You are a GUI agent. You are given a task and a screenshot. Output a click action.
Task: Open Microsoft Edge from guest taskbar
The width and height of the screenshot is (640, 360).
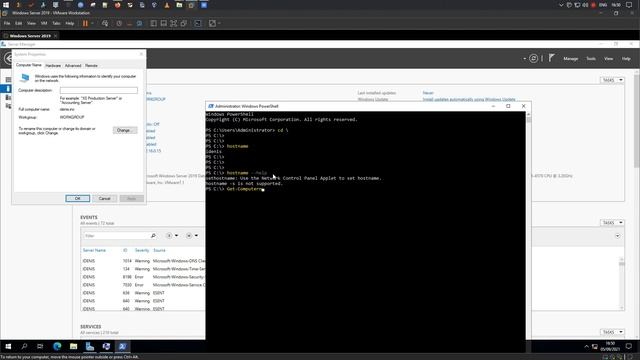point(57,347)
